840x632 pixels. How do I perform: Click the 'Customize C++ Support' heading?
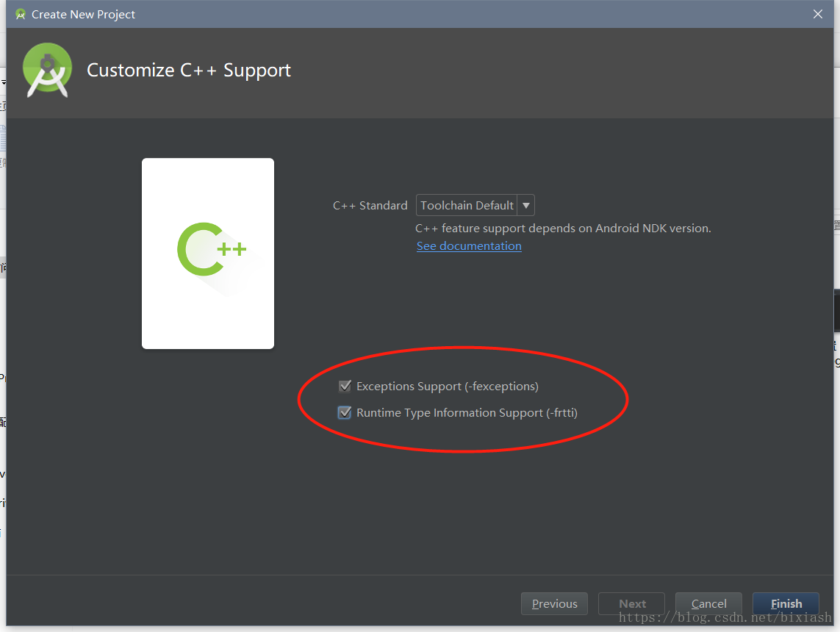point(189,70)
